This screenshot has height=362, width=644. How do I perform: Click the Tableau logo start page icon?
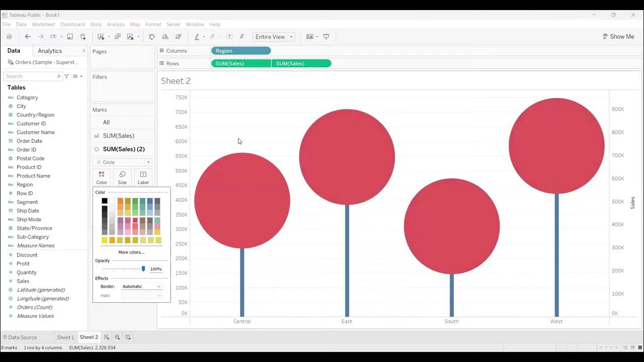coord(9,37)
